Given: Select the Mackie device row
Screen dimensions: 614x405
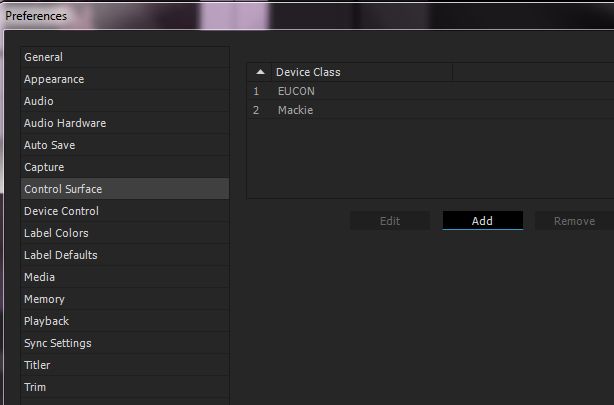Looking at the screenshot, I should [x=295, y=110].
